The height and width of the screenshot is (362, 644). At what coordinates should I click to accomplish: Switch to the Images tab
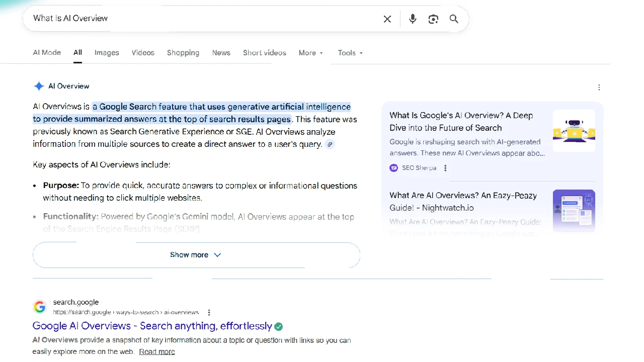[x=107, y=53]
